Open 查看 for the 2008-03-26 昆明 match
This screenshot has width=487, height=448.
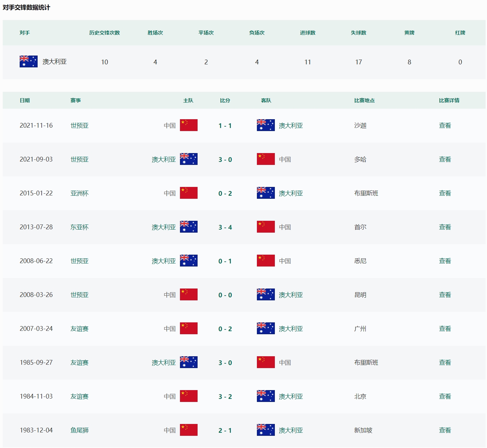click(445, 295)
